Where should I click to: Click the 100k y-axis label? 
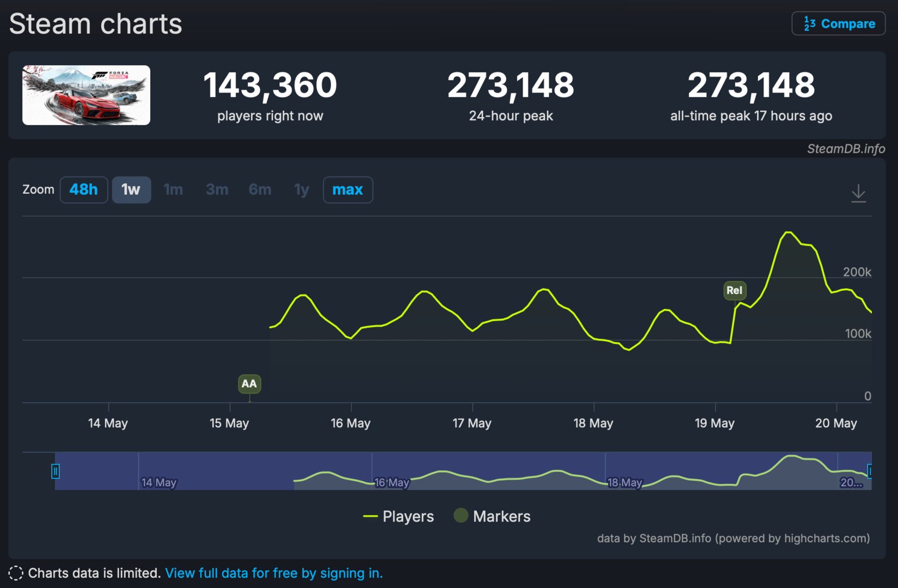(x=858, y=333)
